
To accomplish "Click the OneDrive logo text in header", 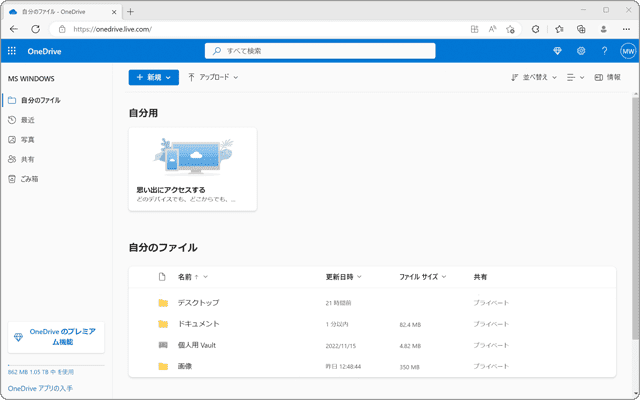I will (x=44, y=51).
